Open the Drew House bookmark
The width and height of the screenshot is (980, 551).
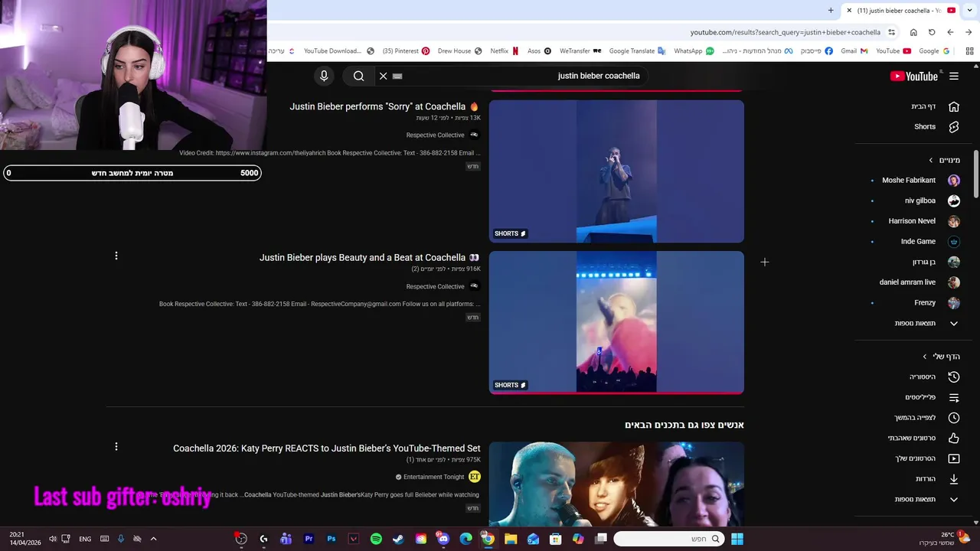coord(460,51)
